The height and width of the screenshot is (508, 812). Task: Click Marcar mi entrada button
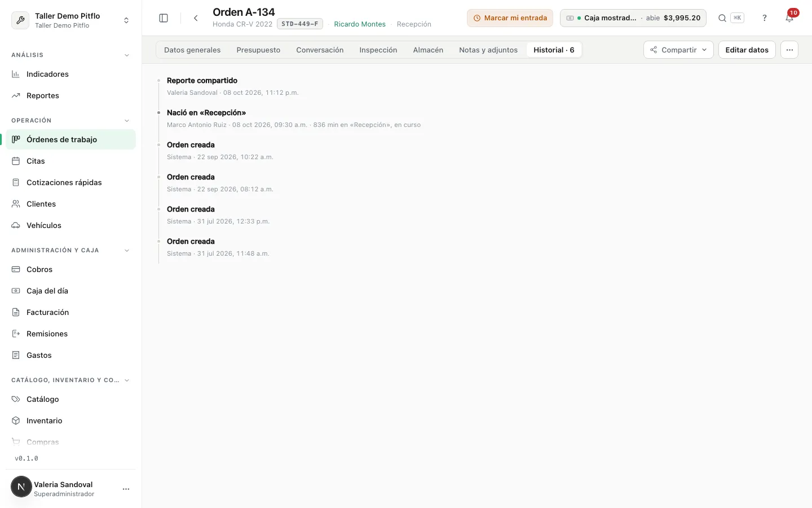point(510,18)
